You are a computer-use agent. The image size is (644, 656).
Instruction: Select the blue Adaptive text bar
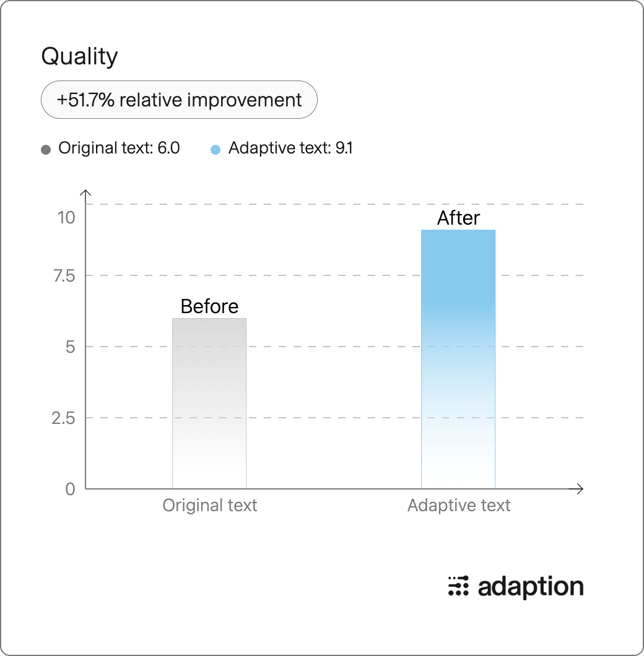[x=458, y=359]
